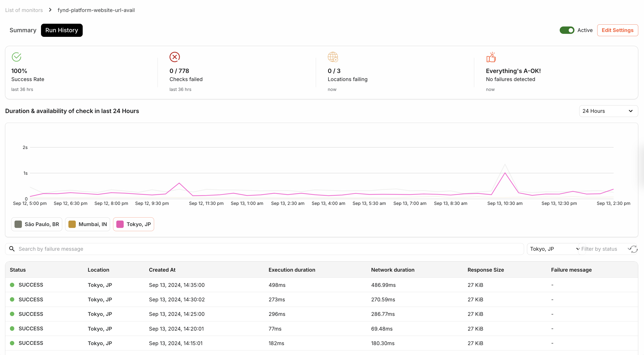Click the Network duration column header
Viewport: 644px width, 355px height.
pyautogui.click(x=393, y=270)
